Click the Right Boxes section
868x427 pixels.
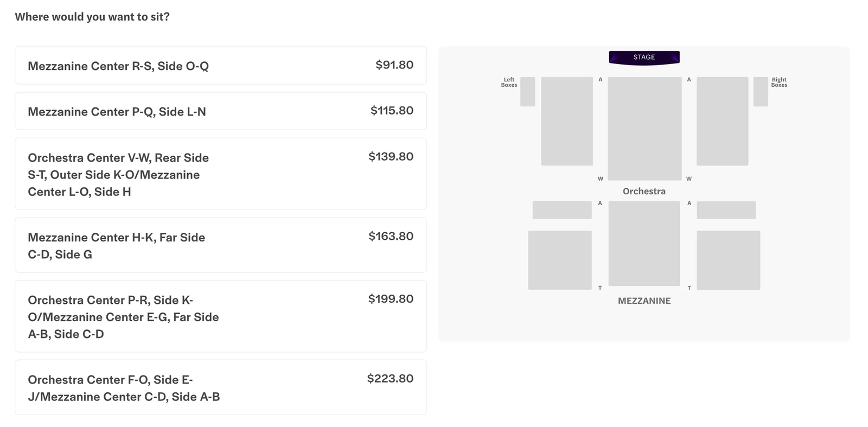tap(761, 92)
